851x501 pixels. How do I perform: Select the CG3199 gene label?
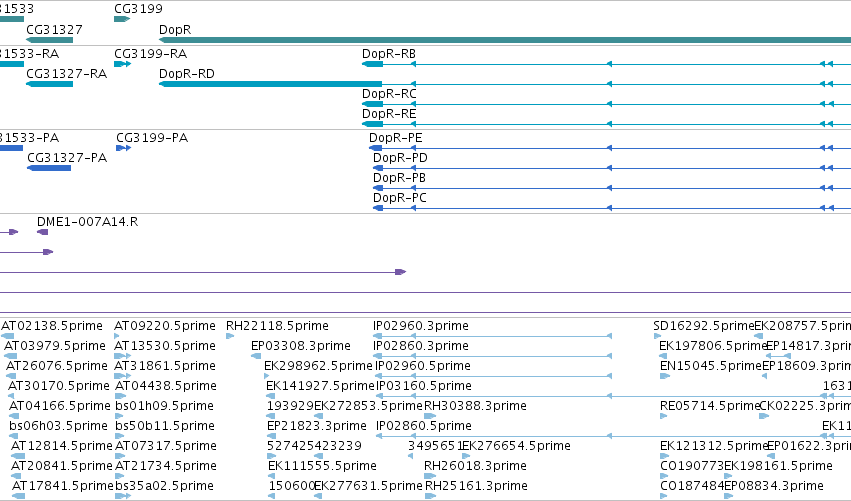click(138, 9)
